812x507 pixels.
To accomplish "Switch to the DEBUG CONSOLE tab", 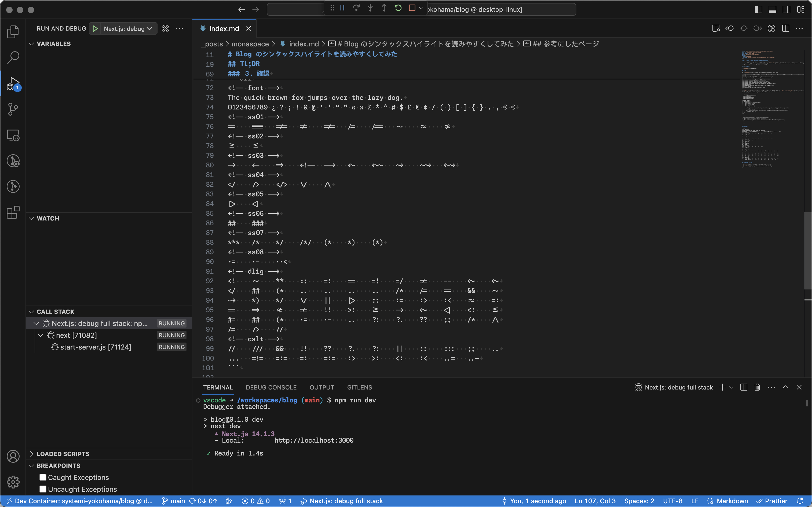I will pyautogui.click(x=271, y=387).
